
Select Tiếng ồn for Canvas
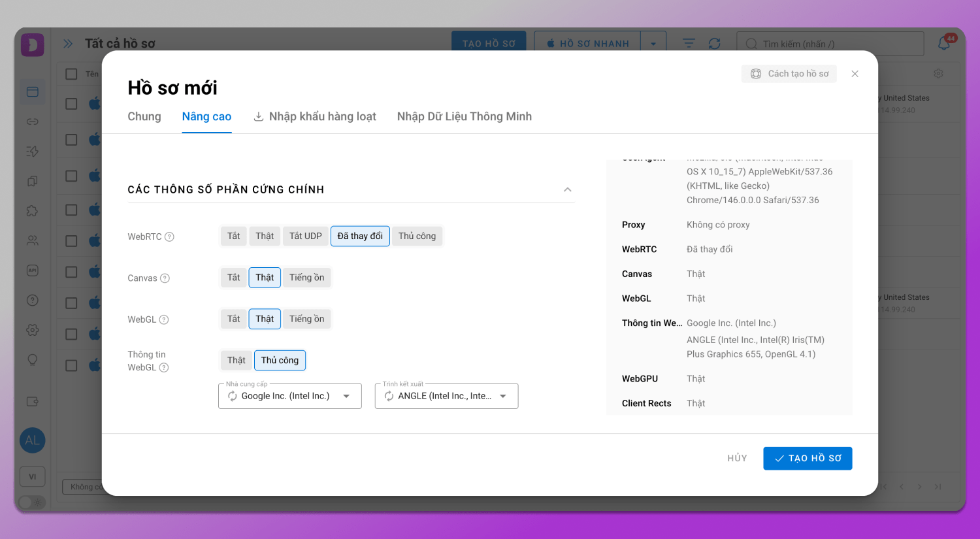pyautogui.click(x=306, y=278)
